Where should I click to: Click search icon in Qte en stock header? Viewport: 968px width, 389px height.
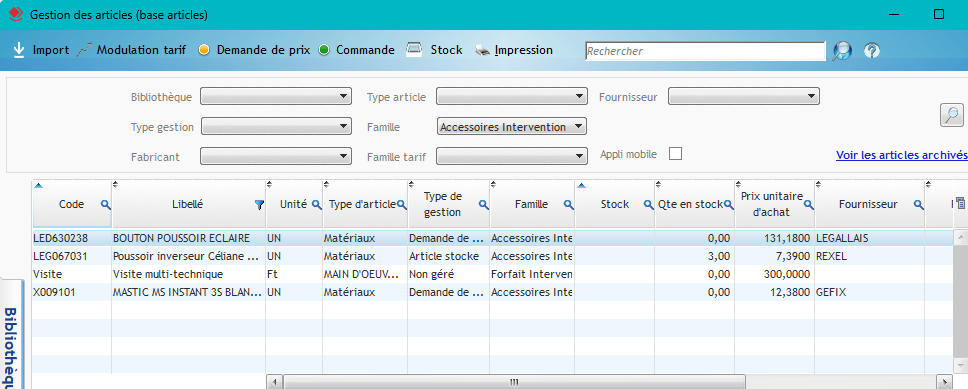[x=728, y=204]
